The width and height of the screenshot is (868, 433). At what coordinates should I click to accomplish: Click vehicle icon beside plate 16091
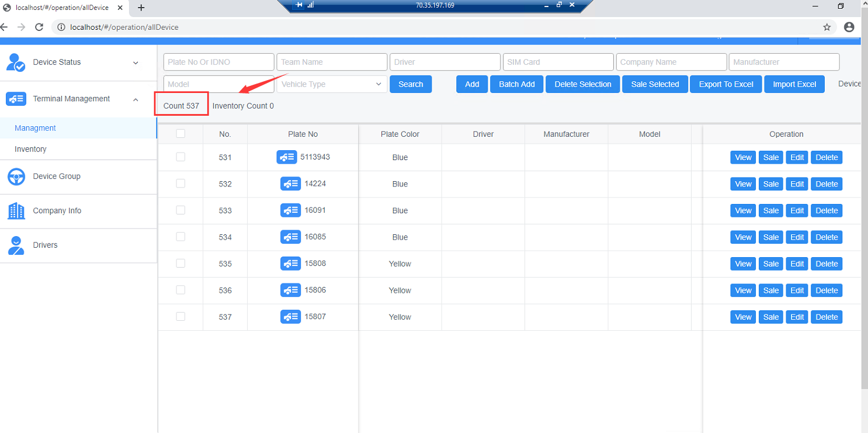click(291, 210)
